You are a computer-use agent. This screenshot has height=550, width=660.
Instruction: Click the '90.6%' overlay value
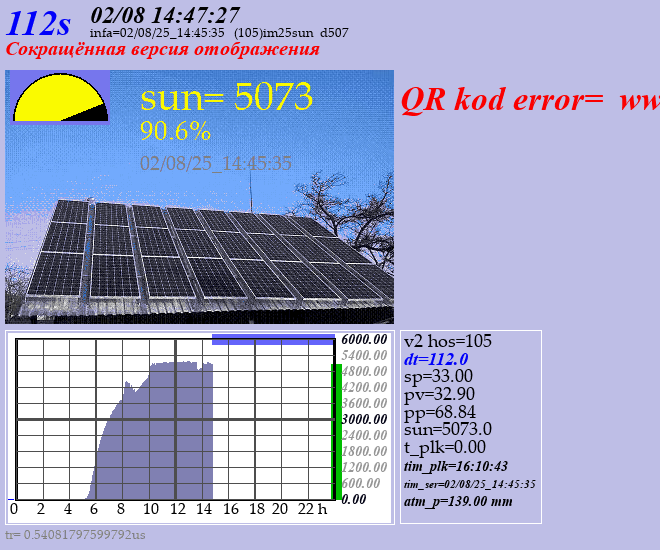point(175,131)
